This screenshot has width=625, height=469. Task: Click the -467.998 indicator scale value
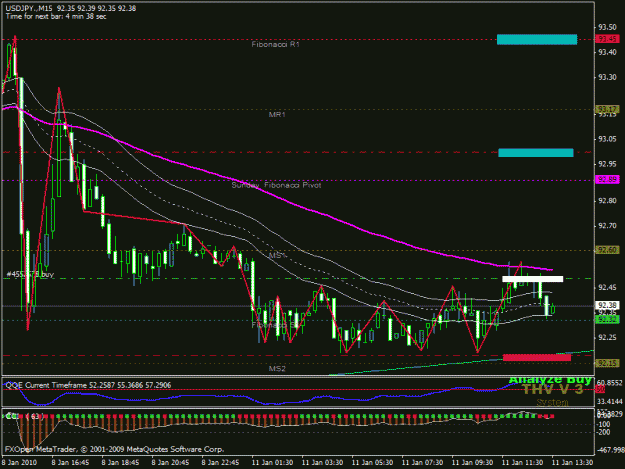coord(610,450)
